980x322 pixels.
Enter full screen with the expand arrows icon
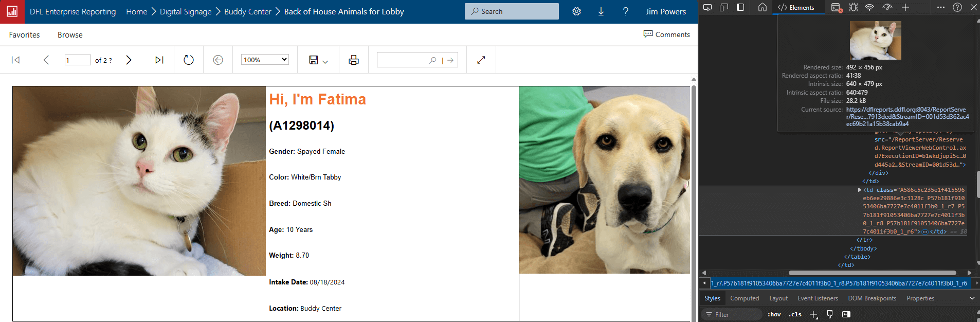(481, 60)
